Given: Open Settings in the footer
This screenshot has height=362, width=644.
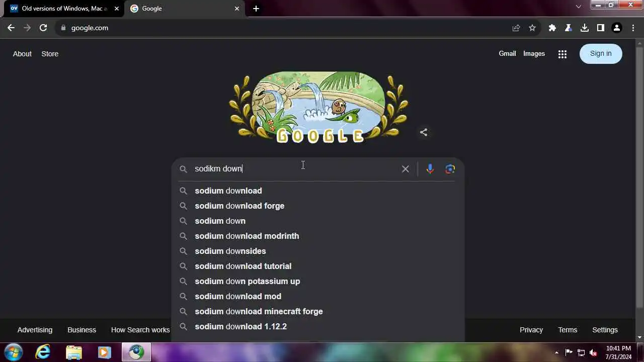Looking at the screenshot, I should point(605,330).
